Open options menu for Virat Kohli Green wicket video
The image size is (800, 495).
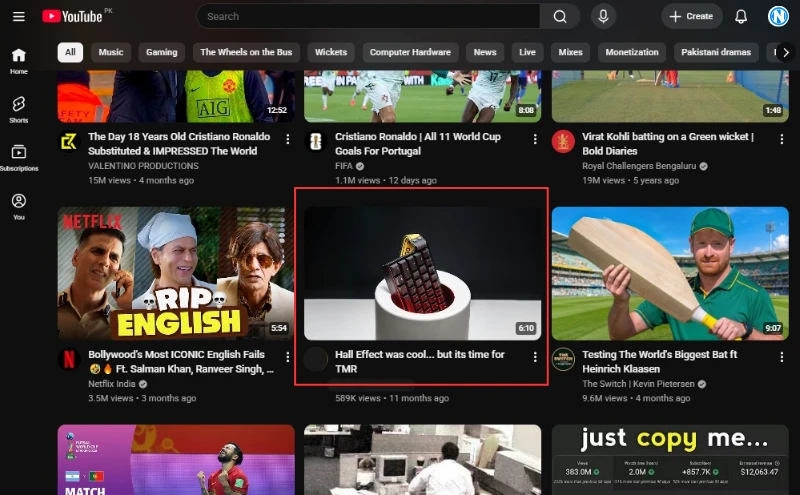click(x=782, y=139)
